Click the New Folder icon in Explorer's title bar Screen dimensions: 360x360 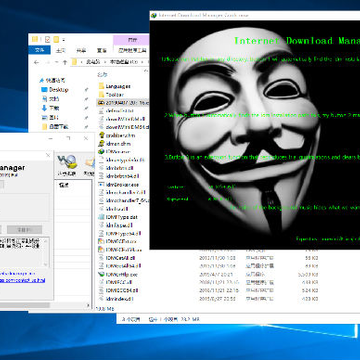(x=56, y=40)
